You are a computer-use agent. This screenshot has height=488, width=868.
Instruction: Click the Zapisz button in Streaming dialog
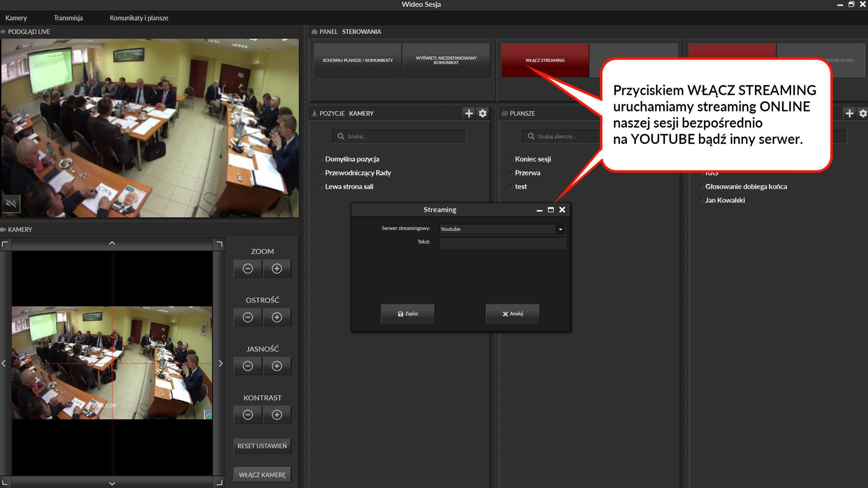coord(408,314)
